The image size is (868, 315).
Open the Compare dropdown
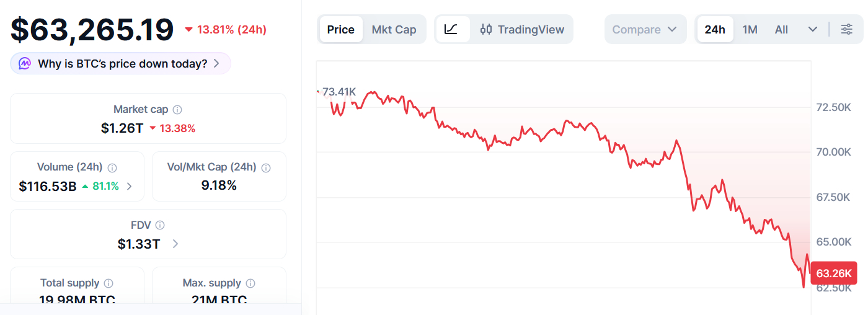click(645, 29)
